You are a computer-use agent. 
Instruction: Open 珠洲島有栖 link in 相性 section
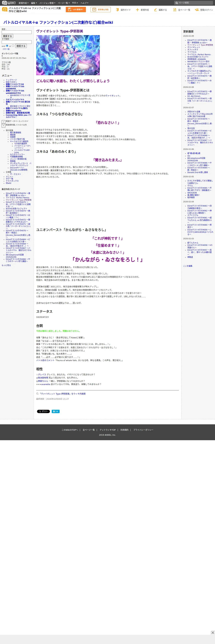point(43,378)
